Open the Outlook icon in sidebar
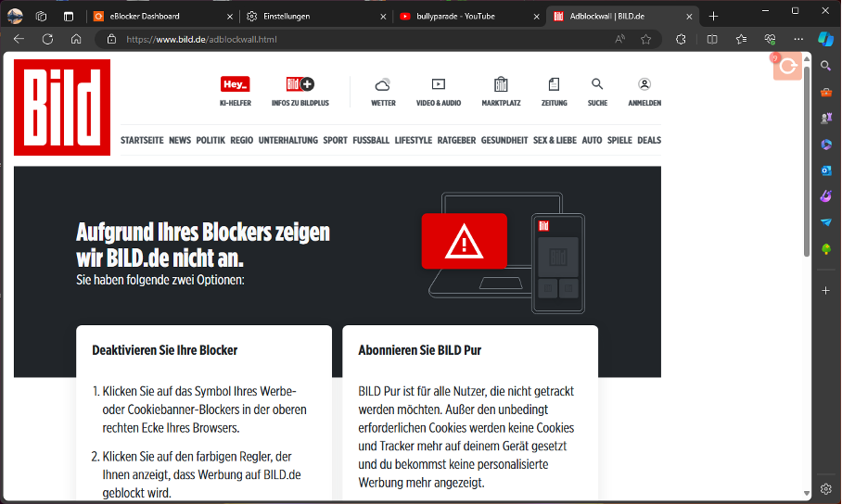 tap(826, 170)
